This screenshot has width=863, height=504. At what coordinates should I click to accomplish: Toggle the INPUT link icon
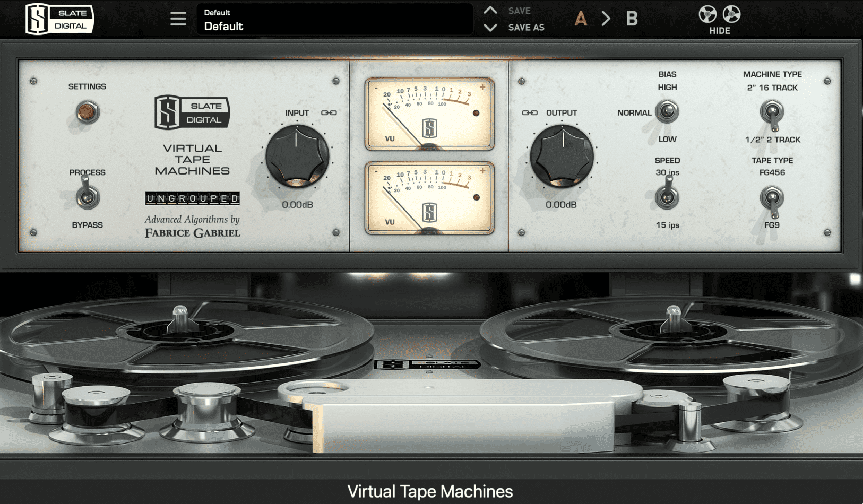click(329, 112)
